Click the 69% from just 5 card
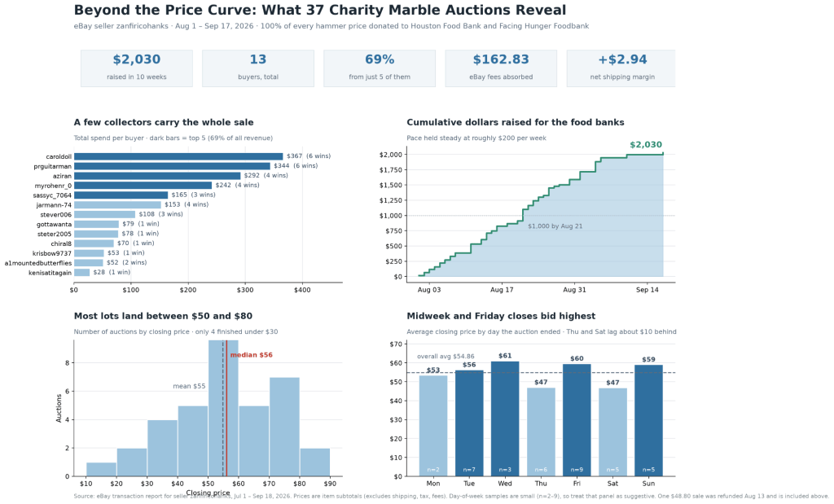This screenshot has height=504, width=834. (x=380, y=68)
